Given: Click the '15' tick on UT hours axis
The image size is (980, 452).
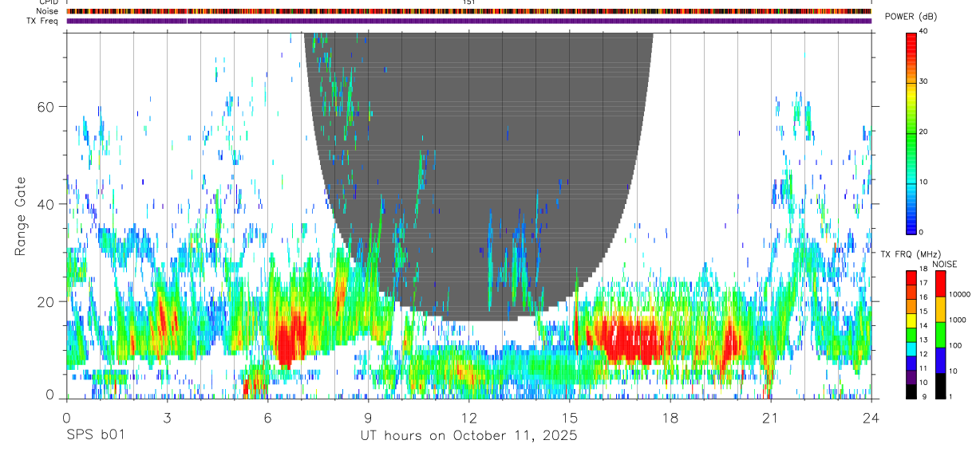Looking at the screenshot, I should (x=570, y=416).
